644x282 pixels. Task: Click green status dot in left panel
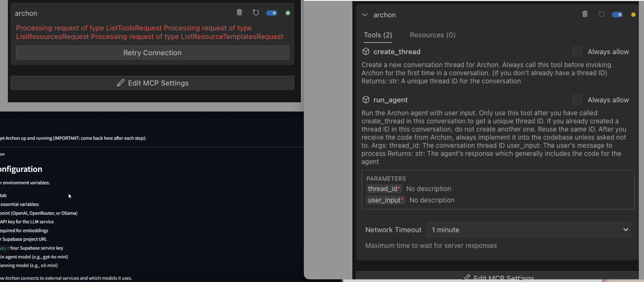point(288,13)
